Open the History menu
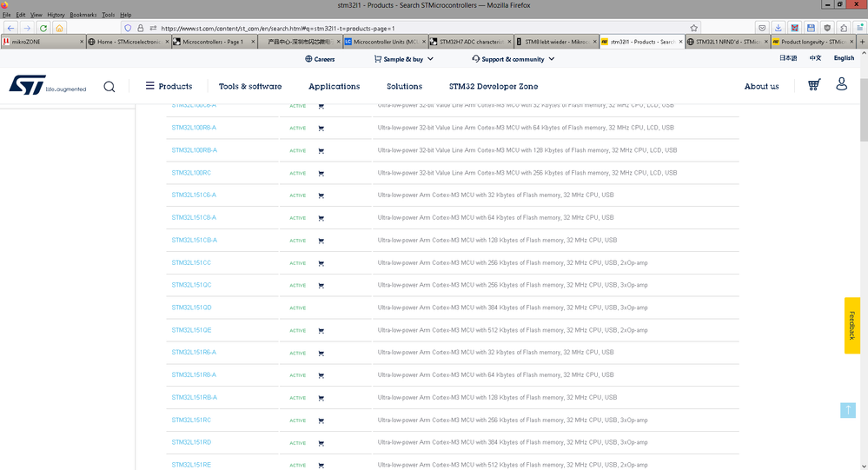This screenshot has width=868, height=470. (56, 15)
